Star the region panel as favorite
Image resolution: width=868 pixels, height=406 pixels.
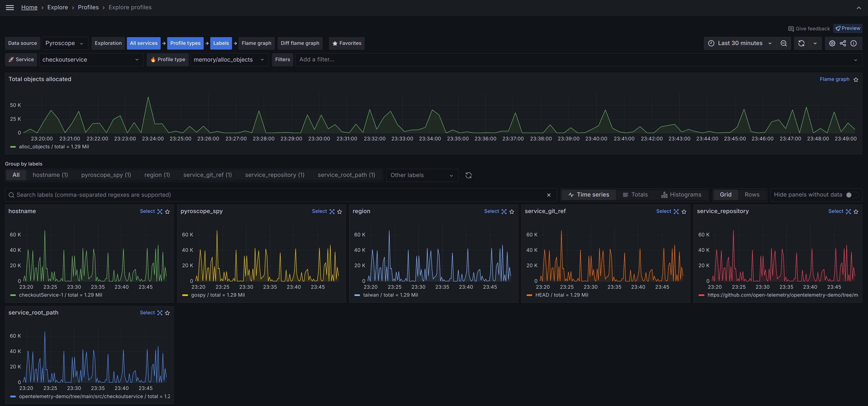coord(512,212)
